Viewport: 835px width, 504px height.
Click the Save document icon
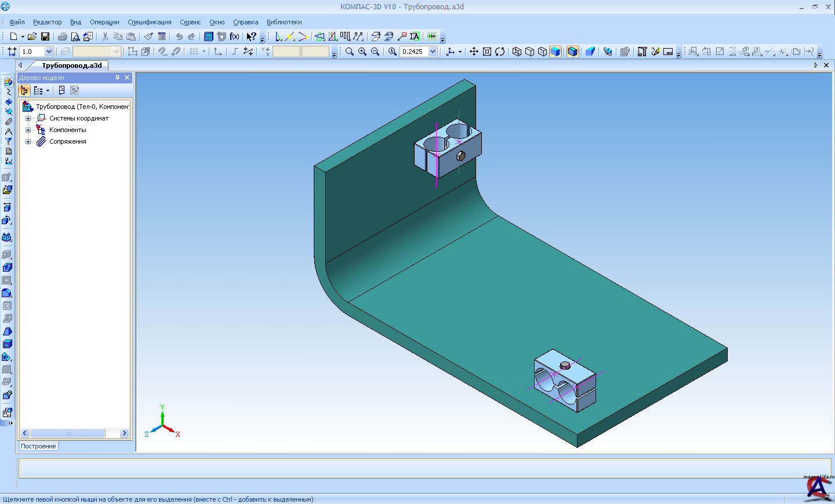pyautogui.click(x=45, y=36)
